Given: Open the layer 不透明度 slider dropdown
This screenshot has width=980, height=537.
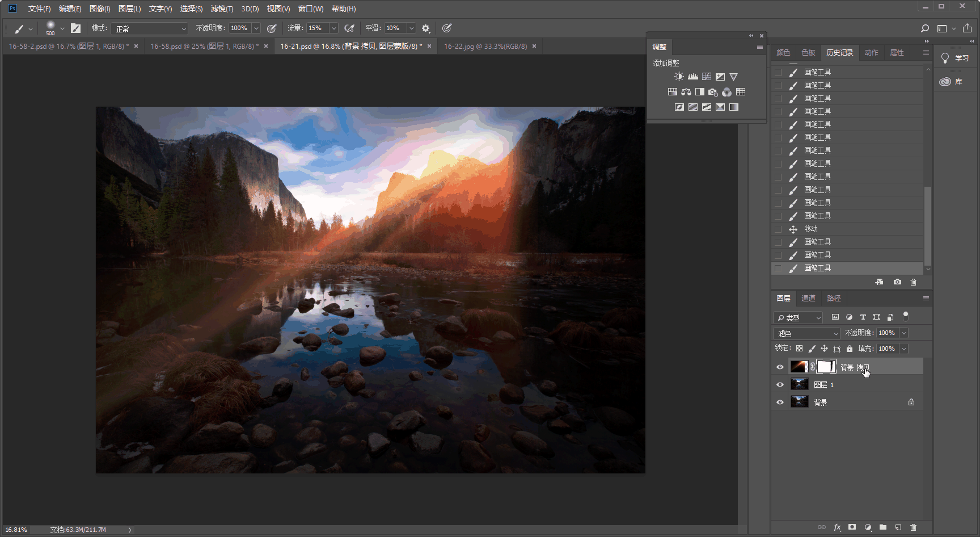Looking at the screenshot, I should coord(904,333).
